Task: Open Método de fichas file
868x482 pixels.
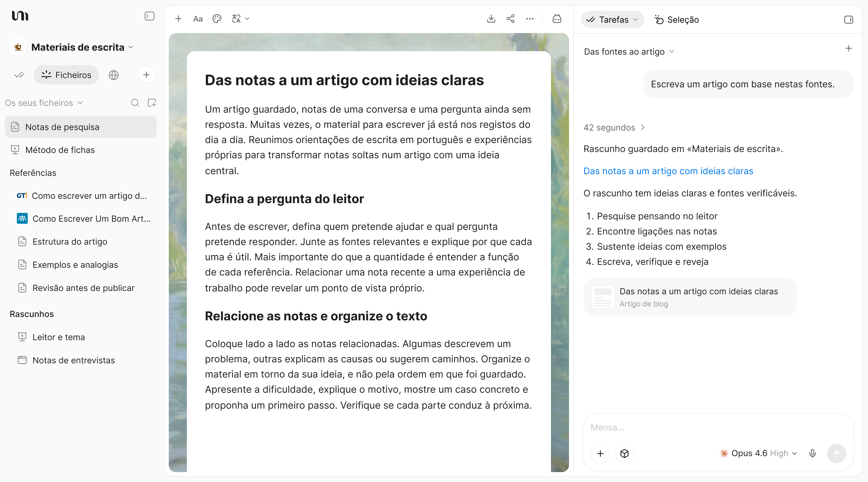Action: point(81,150)
